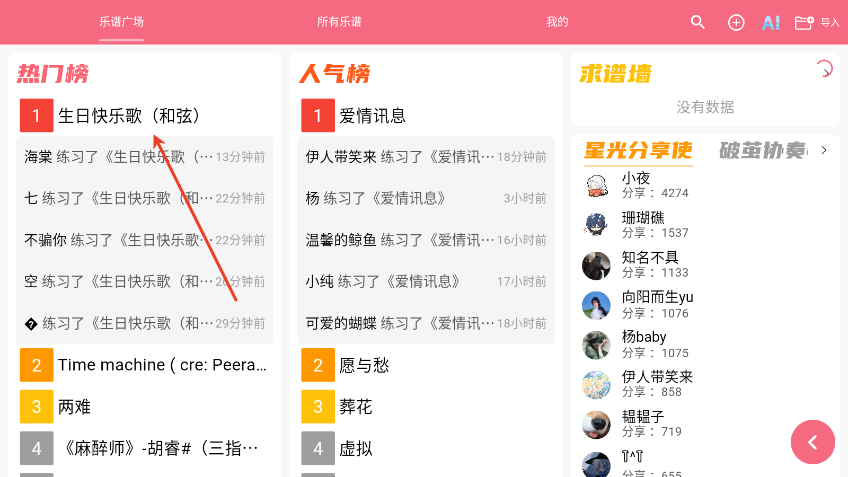This screenshot has height=477, width=848.
Task: Select 愿与愁 ranked number 2
Action: coord(426,365)
